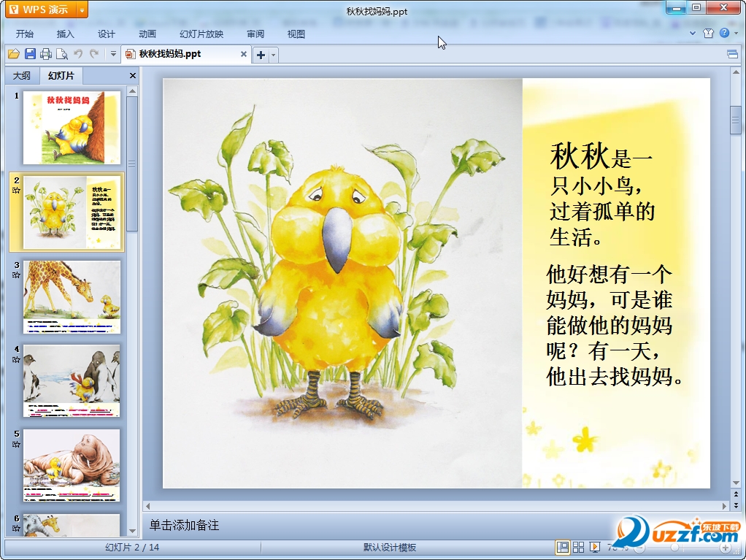Open the 插入 ribbon tab

pos(65,34)
